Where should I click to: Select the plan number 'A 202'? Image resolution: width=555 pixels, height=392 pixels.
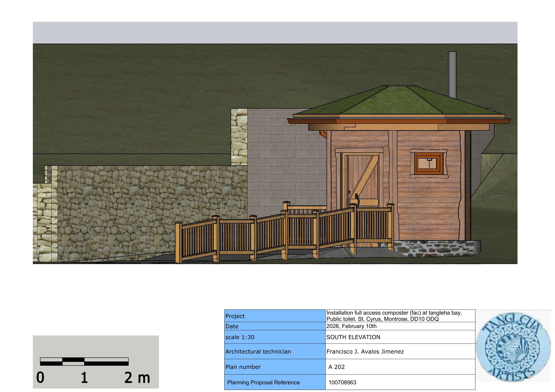(336, 367)
